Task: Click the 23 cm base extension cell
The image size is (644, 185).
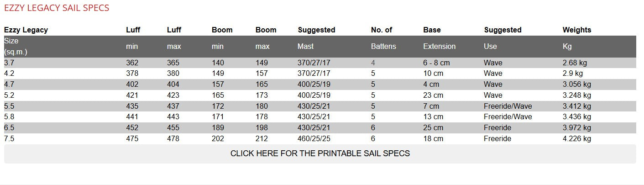Action: (x=433, y=95)
